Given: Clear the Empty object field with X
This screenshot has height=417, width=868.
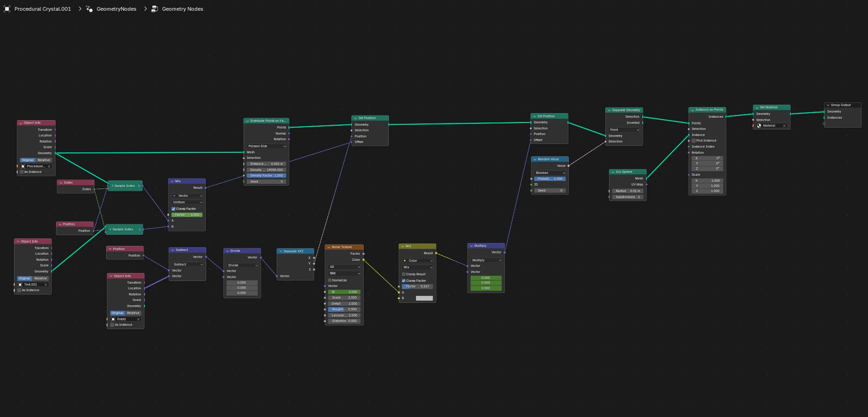Looking at the screenshot, I should (x=138, y=319).
